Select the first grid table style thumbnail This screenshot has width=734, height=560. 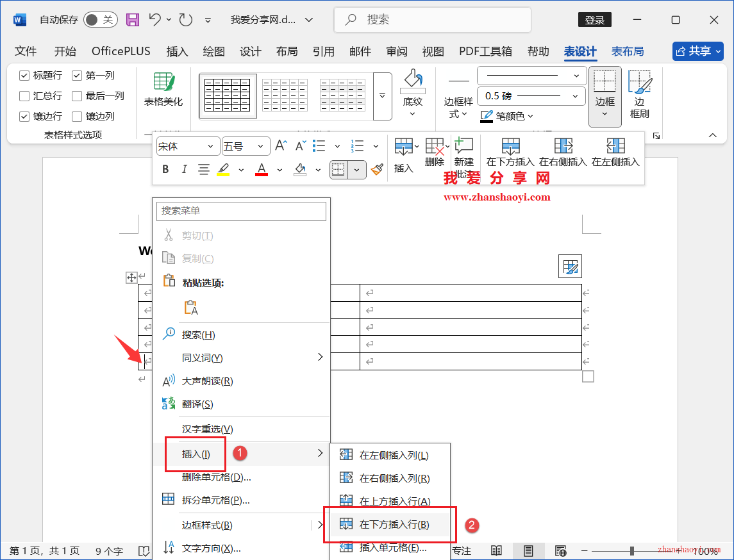pyautogui.click(x=228, y=95)
